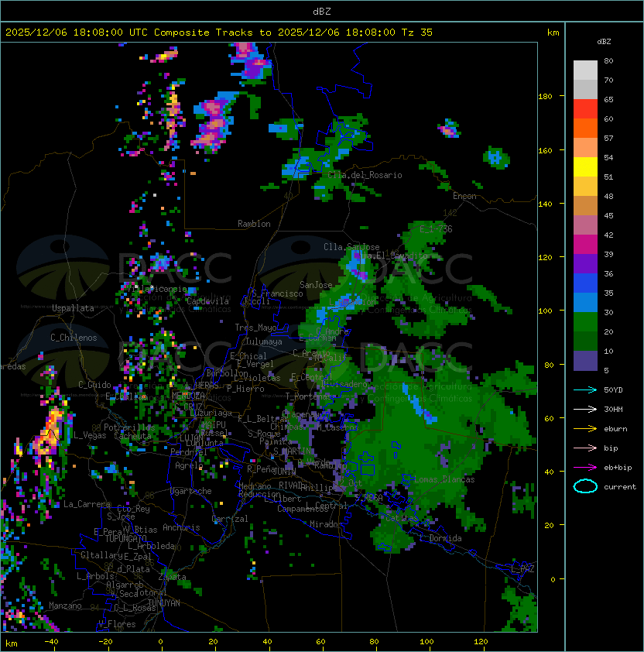
Task: Click the 'Ugarteche' map label
Action: coord(191,491)
